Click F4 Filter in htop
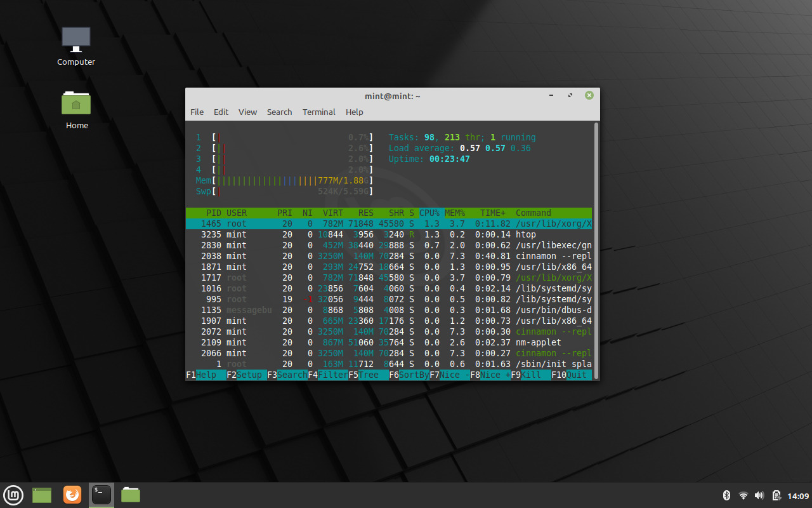Screen dimensions: 812x508 tap(328, 375)
